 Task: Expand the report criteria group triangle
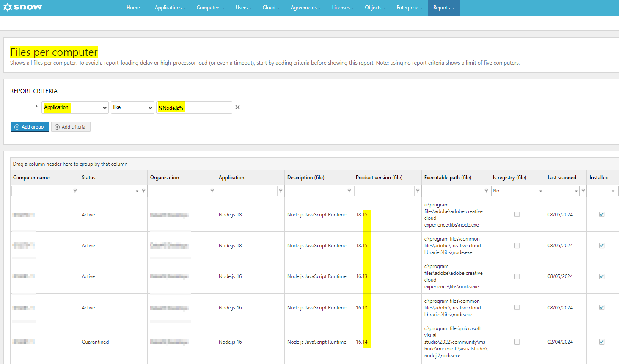click(x=37, y=106)
